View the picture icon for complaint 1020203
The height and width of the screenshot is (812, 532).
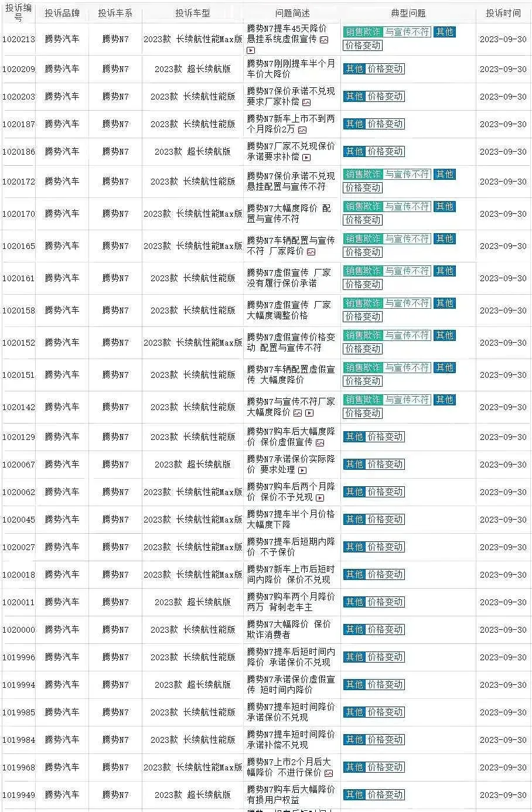click(x=306, y=103)
